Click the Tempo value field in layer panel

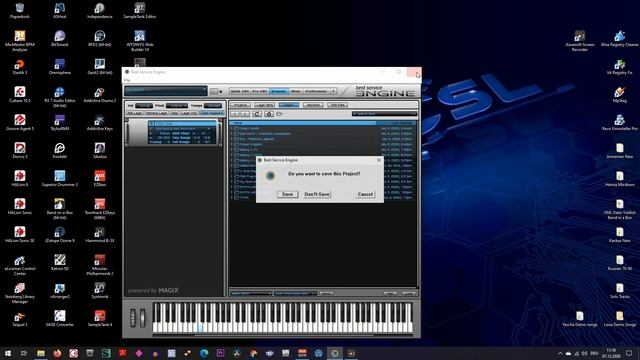point(213,105)
